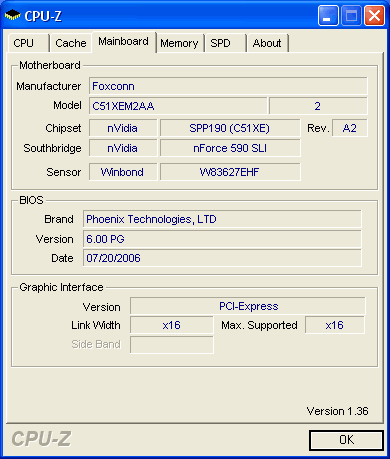This screenshot has height=459, width=390.
Task: Click the BIOS date 07/20/2006 field
Action: coord(222,258)
